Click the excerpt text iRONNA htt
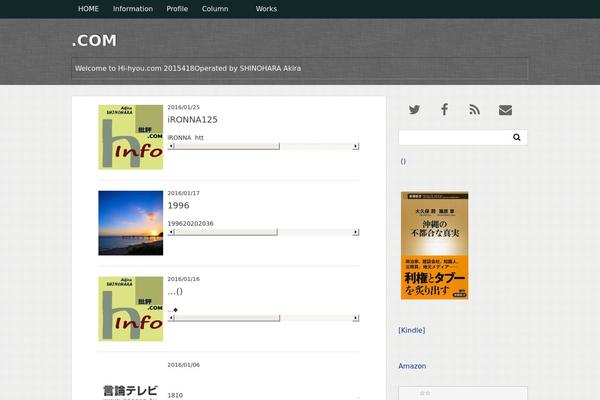This screenshot has width=600, height=400. point(186,138)
